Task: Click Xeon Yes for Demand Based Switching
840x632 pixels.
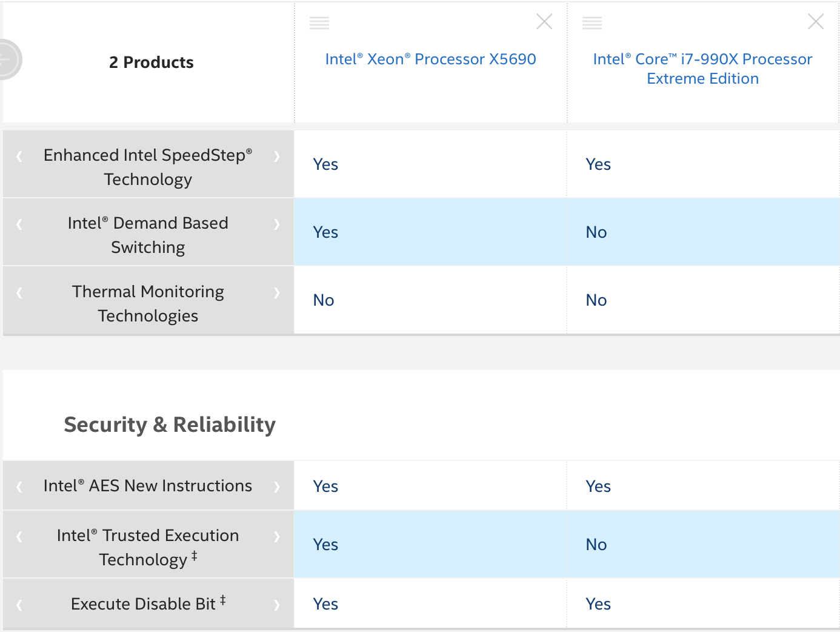Action: click(x=325, y=232)
